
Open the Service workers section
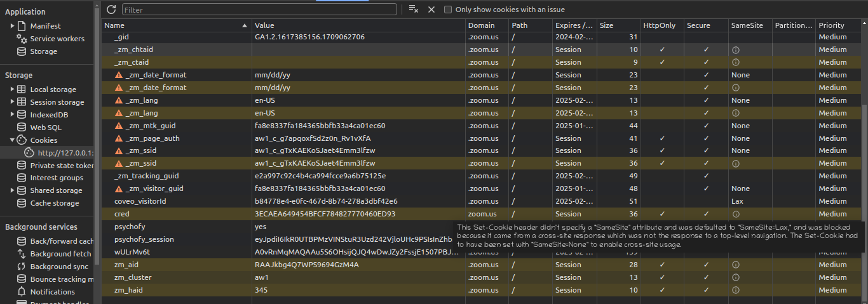(x=57, y=39)
